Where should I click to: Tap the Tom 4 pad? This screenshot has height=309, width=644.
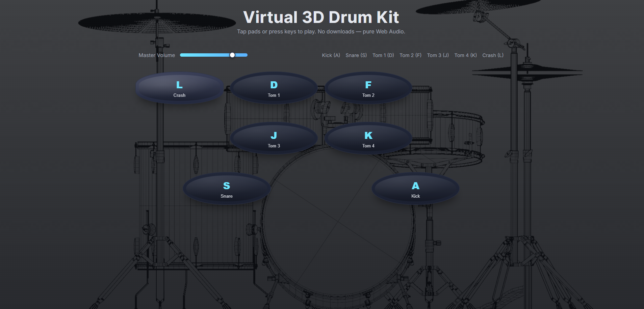(x=368, y=138)
